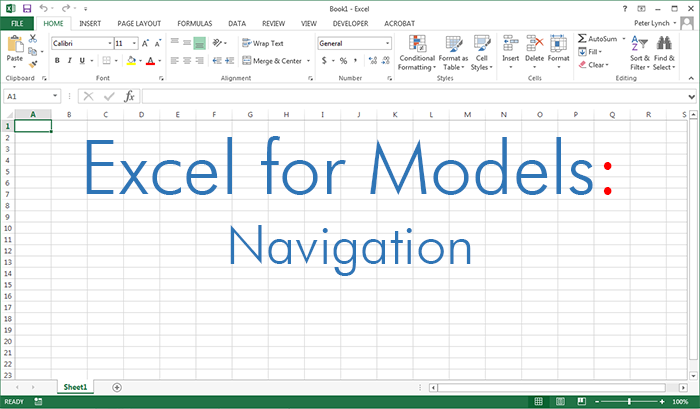700x409 pixels.
Task: Decrease decimal places
Action: click(x=386, y=60)
